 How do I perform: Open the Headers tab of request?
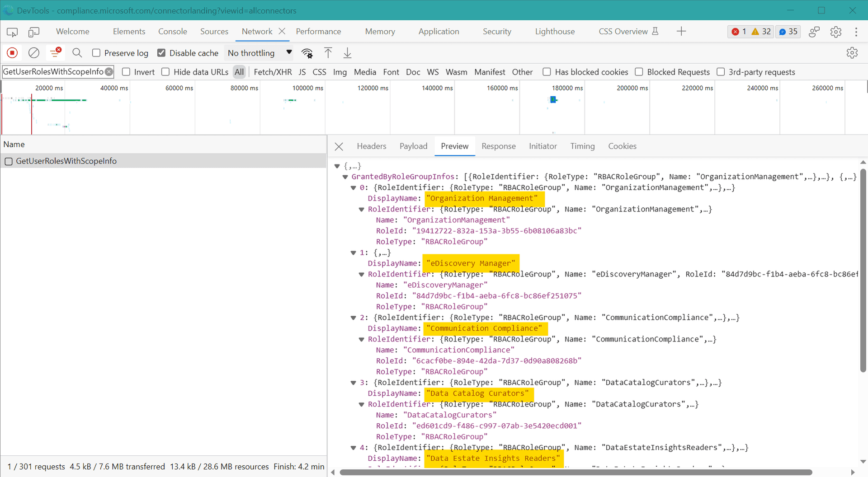[371, 146]
